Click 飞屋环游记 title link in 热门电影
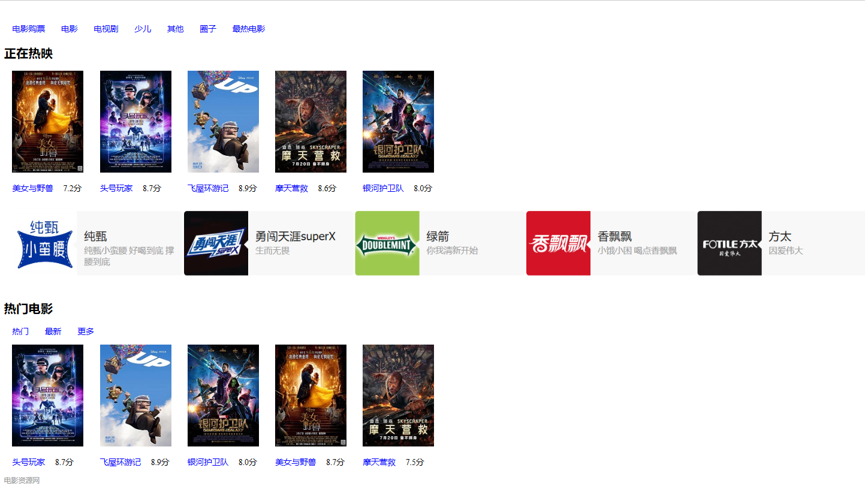Screen dimensions: 865x504 [120, 462]
